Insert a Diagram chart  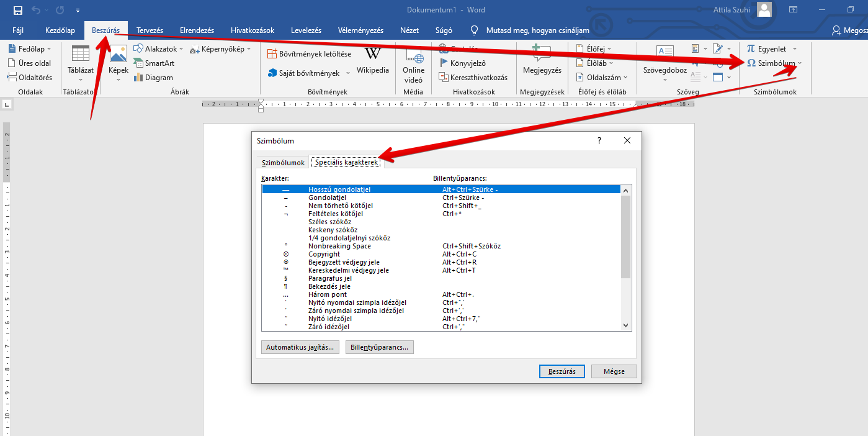pos(139,78)
